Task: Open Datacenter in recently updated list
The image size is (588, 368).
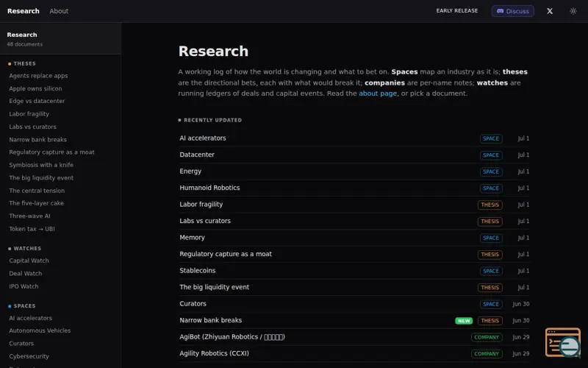Action: [x=354, y=155]
